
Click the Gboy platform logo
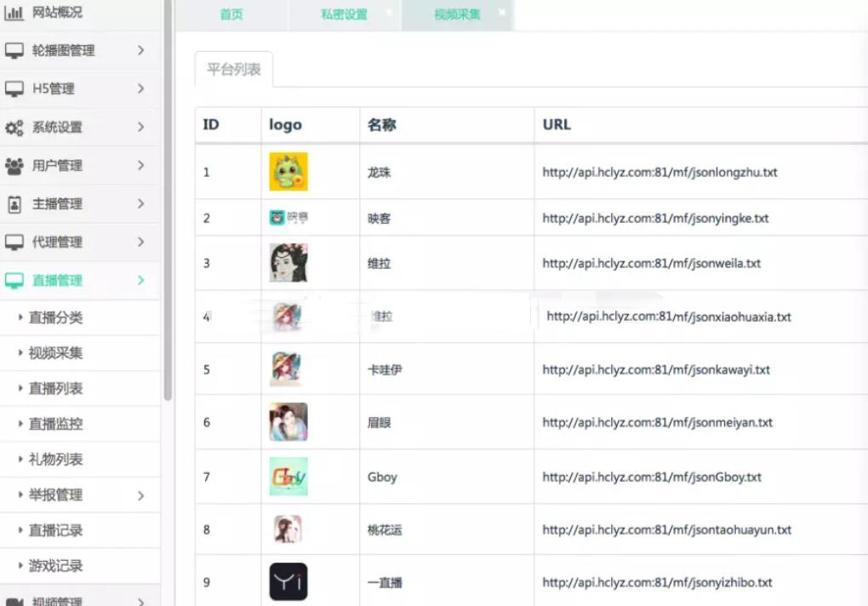coord(288,477)
